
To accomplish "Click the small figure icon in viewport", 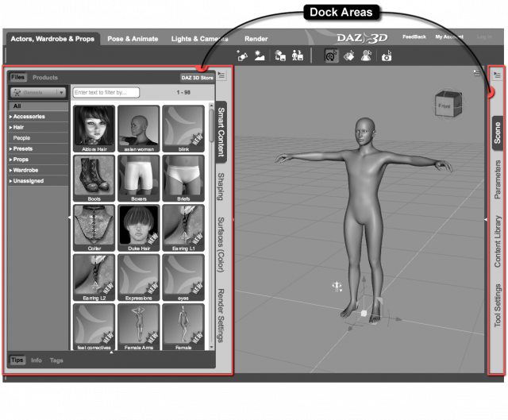I will tap(337, 287).
